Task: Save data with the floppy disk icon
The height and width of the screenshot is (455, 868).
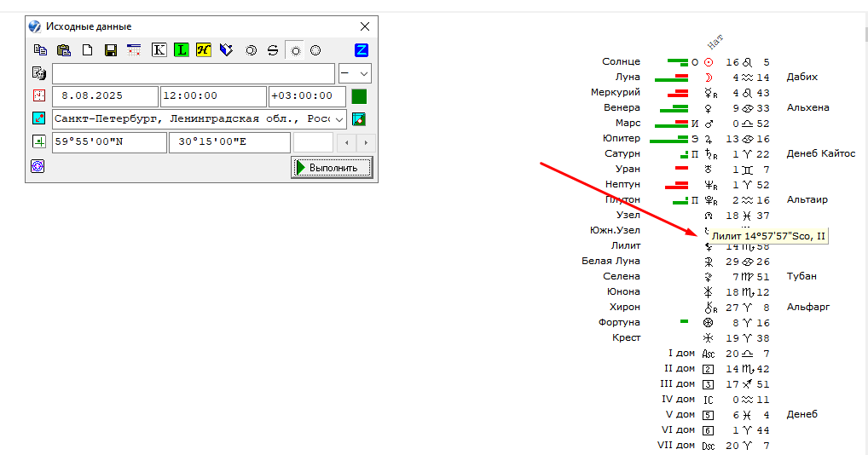Action: tap(111, 50)
